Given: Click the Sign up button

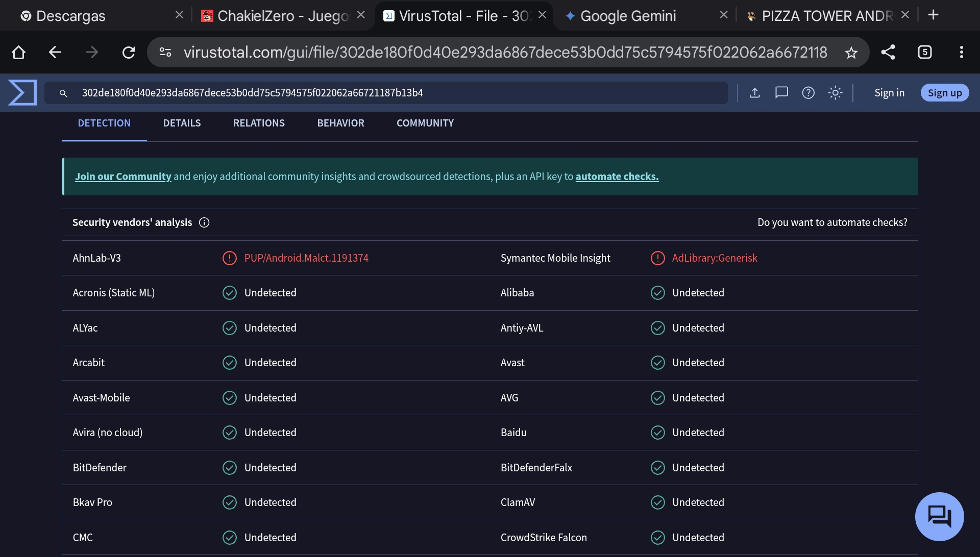Looking at the screenshot, I should (x=945, y=93).
